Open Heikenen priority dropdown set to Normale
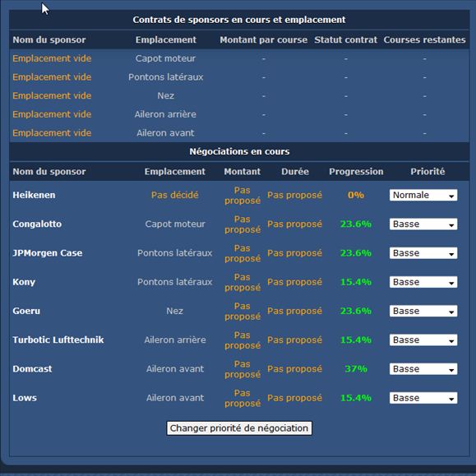The width and height of the screenshot is (476, 476). pyautogui.click(x=423, y=195)
